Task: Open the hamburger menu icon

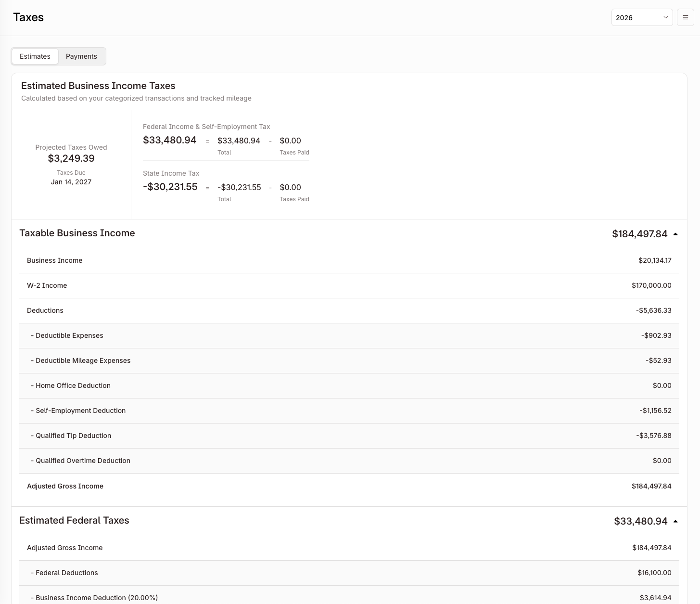Action: click(x=685, y=17)
